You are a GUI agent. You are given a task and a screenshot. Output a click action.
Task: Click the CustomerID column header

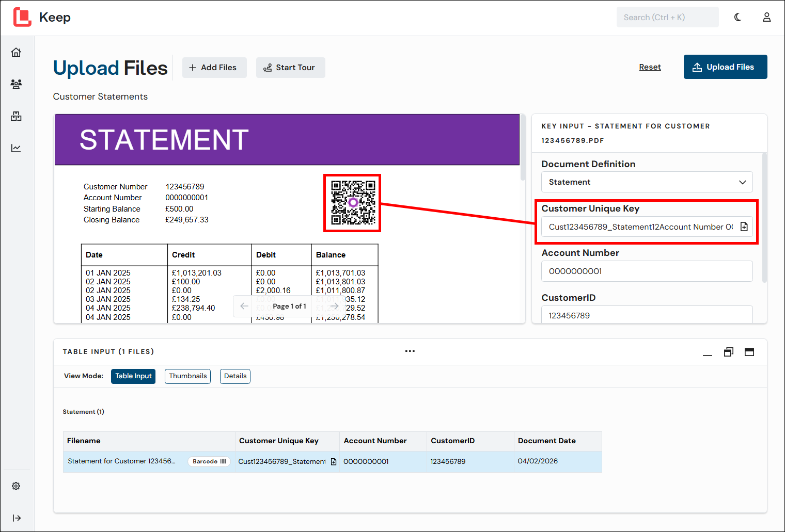coord(470,441)
